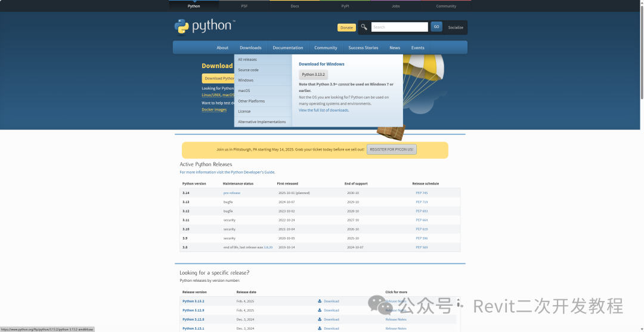The image size is (644, 332).
Task: Select All releases in Downloads menu
Action: (x=263, y=60)
